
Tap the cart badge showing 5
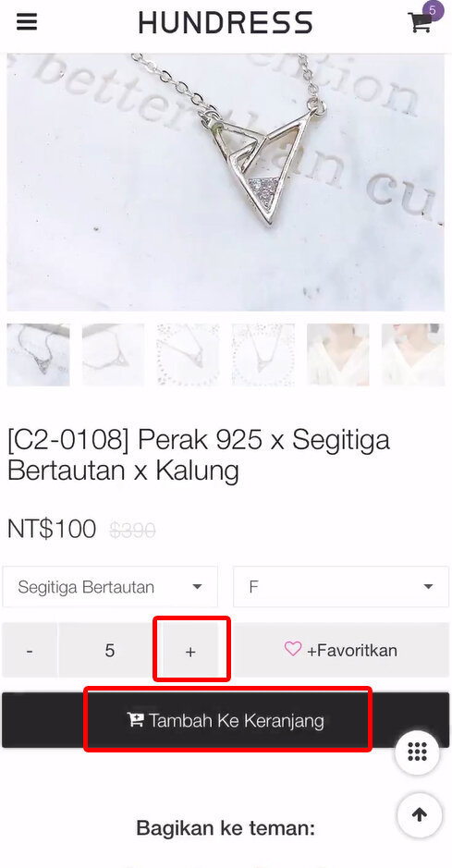(433, 10)
